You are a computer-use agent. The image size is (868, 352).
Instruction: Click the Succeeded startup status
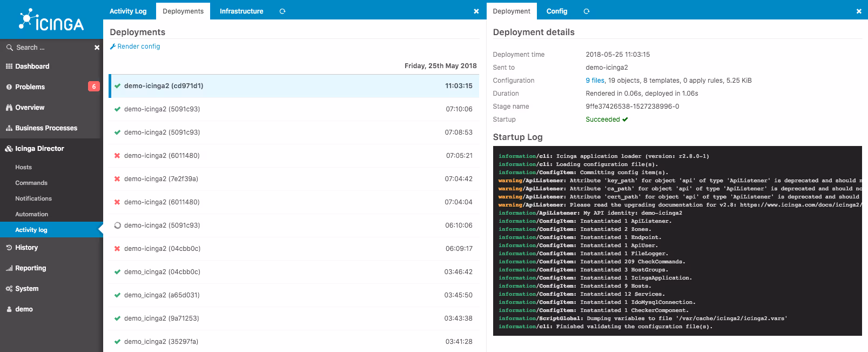coord(607,119)
